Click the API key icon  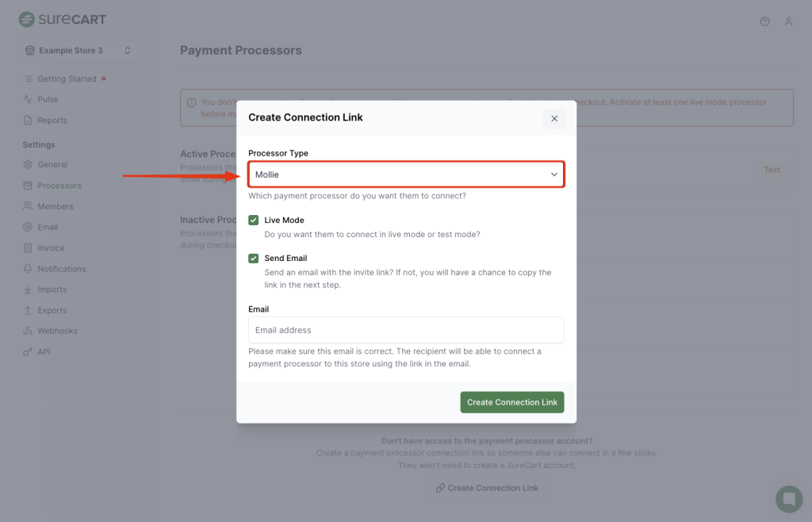28,351
